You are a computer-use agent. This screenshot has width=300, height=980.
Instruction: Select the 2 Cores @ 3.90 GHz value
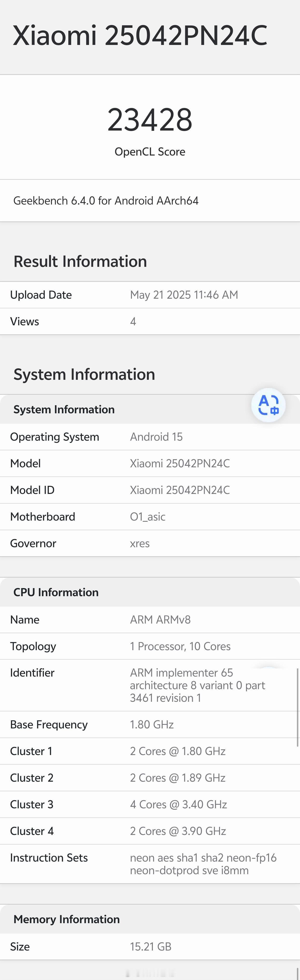178,831
